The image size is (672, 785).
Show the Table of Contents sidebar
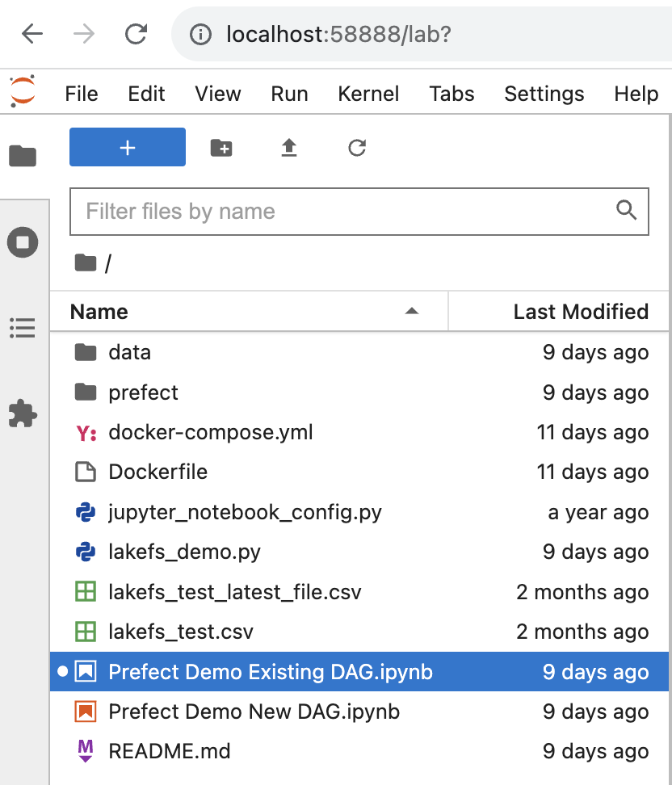click(x=23, y=328)
